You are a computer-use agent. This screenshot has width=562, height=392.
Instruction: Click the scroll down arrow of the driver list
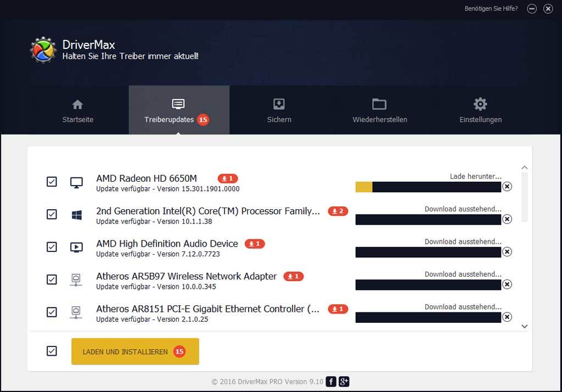pyautogui.click(x=524, y=326)
